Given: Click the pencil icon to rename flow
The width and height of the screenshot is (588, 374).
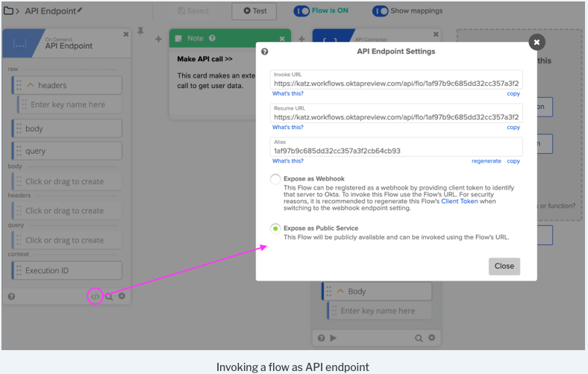Looking at the screenshot, I should (80, 10).
